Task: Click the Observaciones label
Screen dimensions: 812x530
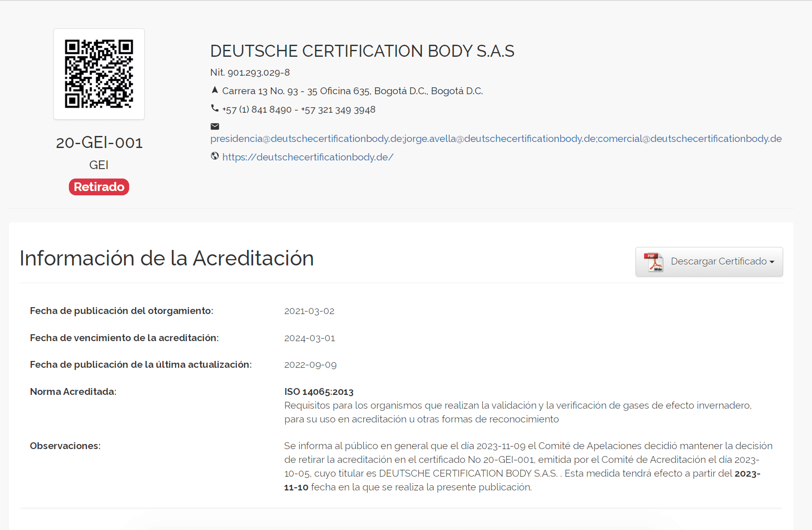Action: point(65,446)
